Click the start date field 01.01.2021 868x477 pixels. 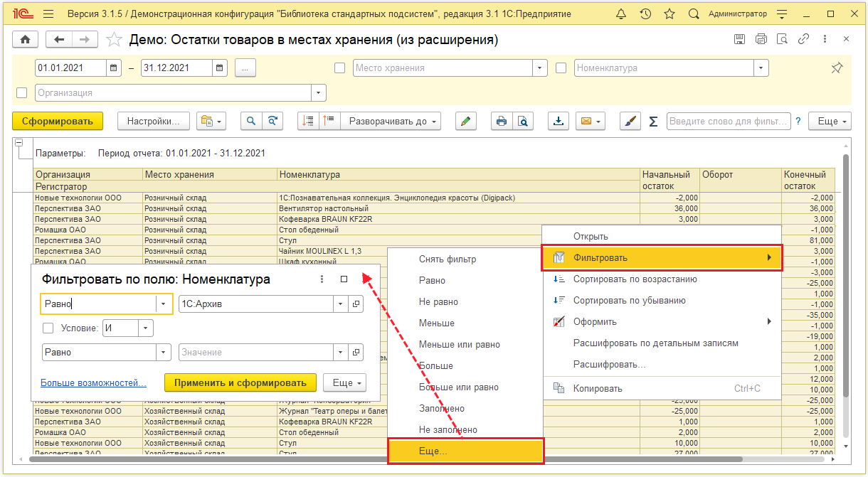tap(70, 68)
